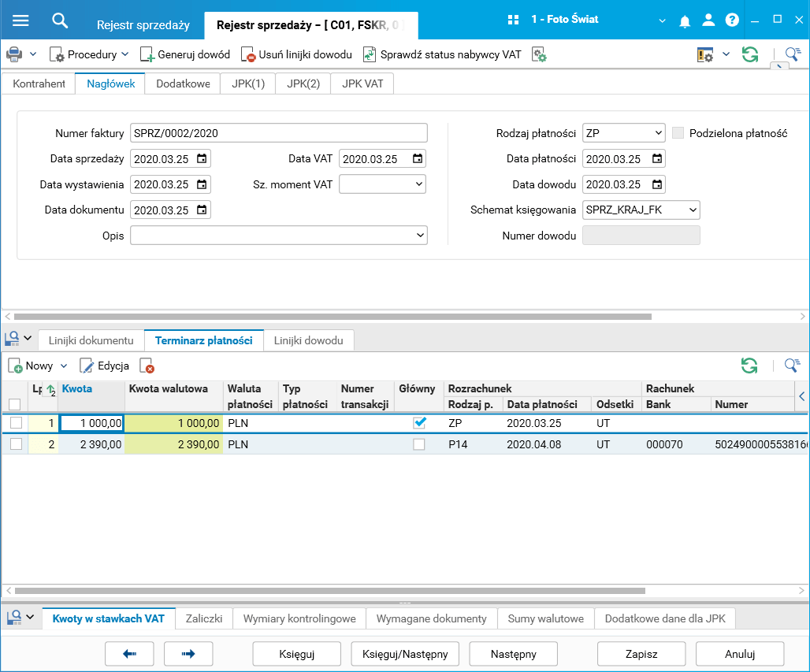Viewport: 810px width, 672px height.
Task: Select the row 1 checkbox in payment grid
Action: click(16, 424)
